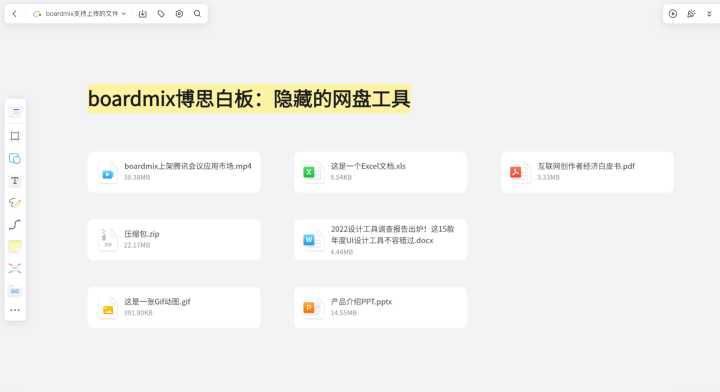Select the connector line tool

click(15, 224)
